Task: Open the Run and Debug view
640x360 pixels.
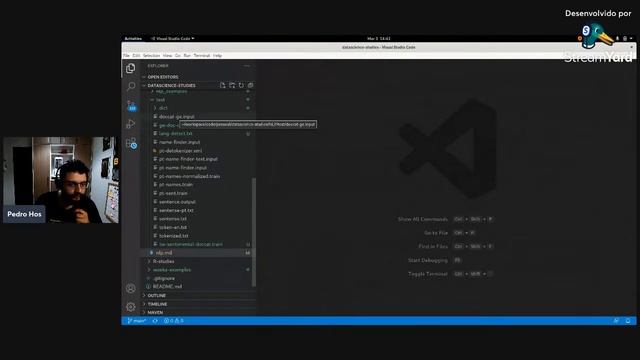Action: click(131, 124)
